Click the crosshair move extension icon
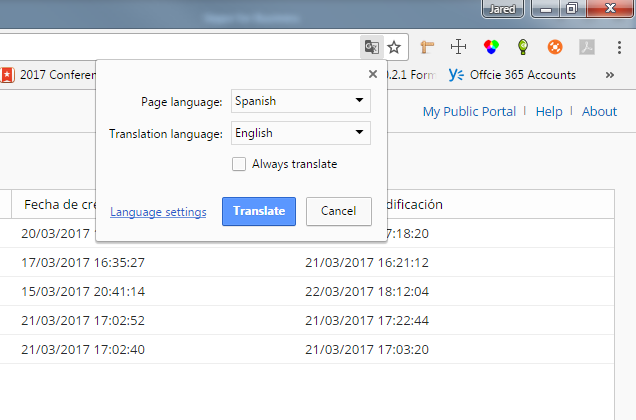 click(x=459, y=46)
